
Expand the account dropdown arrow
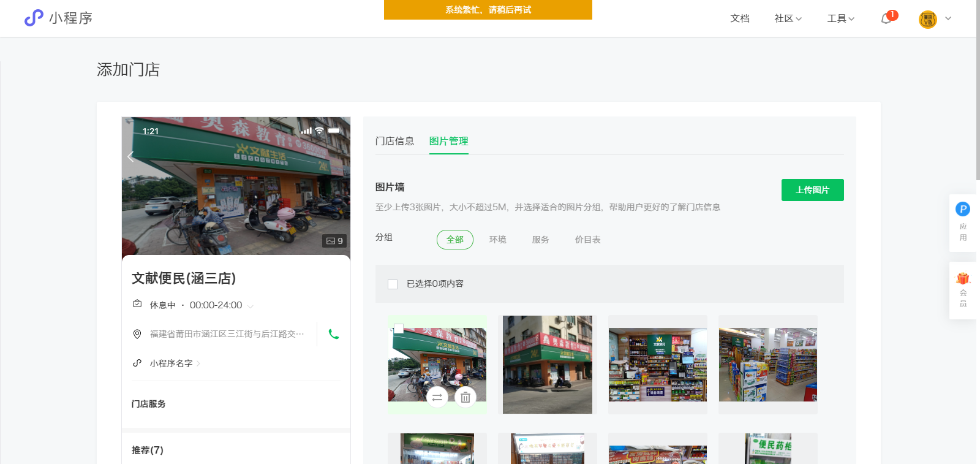(x=948, y=18)
